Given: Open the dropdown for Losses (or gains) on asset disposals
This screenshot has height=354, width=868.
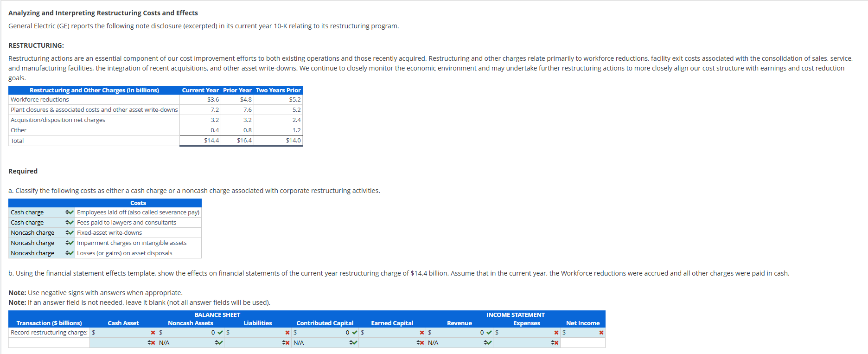Looking at the screenshot, I should [42, 253].
